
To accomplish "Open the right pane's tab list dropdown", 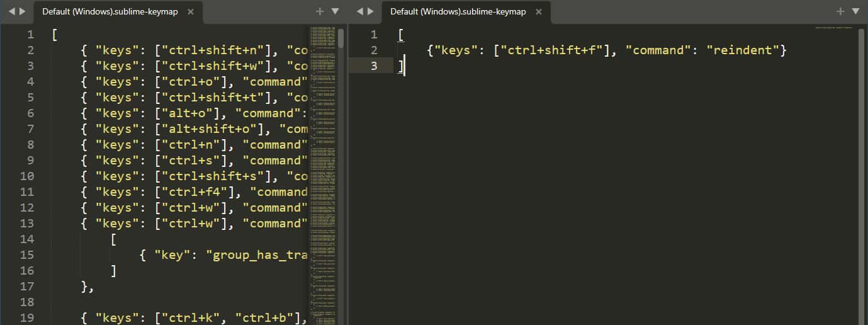I will [855, 11].
